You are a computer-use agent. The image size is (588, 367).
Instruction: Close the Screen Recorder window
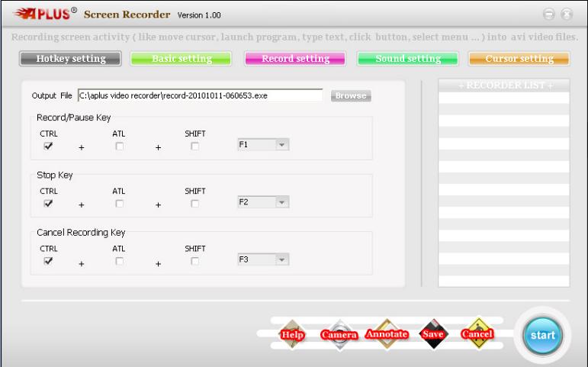click(567, 14)
